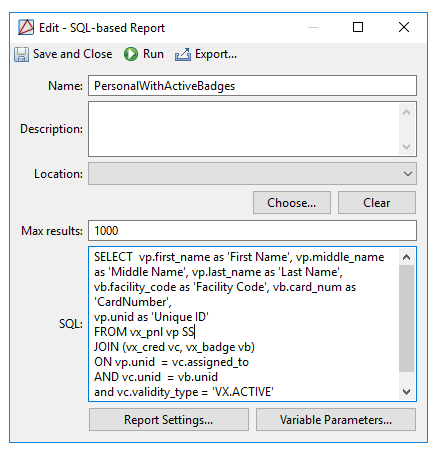The image size is (446, 463).
Task: Click inside the SQL query editor
Action: click(x=244, y=324)
